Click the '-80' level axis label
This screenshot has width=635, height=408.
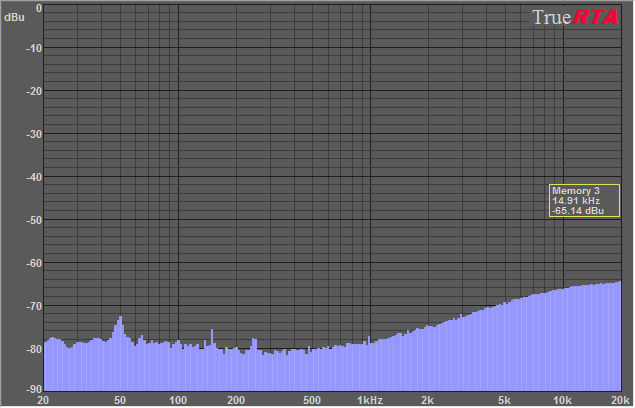34,349
